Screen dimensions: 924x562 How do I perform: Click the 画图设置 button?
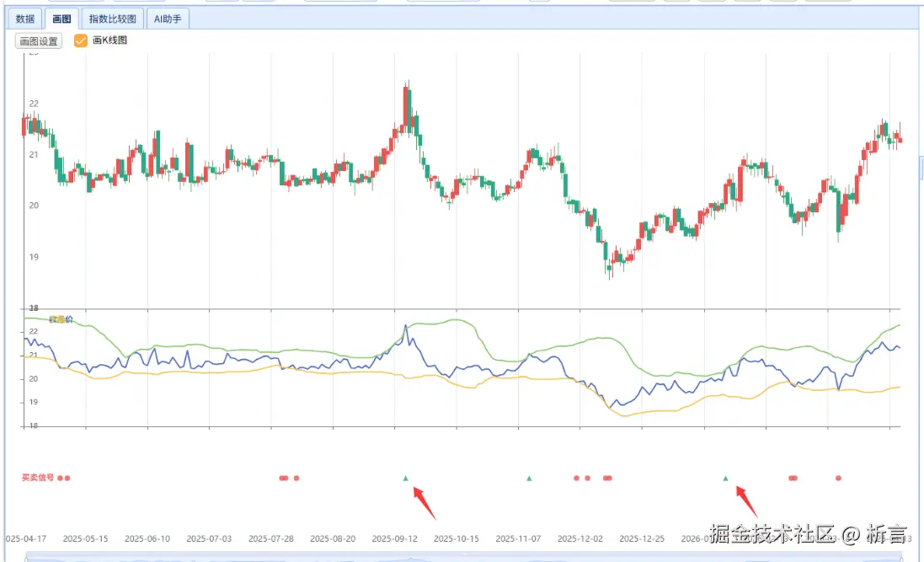coord(39,40)
